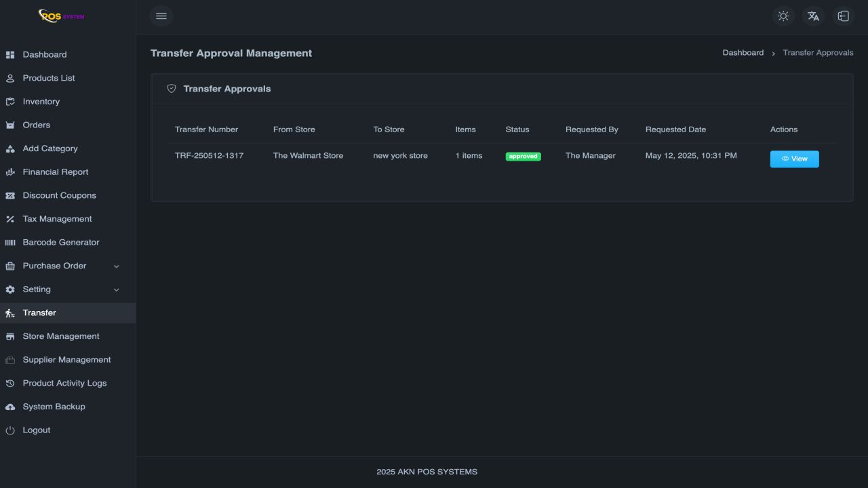The width and height of the screenshot is (868, 488).
Task: Click the Logout power icon
Action: pyautogui.click(x=10, y=430)
